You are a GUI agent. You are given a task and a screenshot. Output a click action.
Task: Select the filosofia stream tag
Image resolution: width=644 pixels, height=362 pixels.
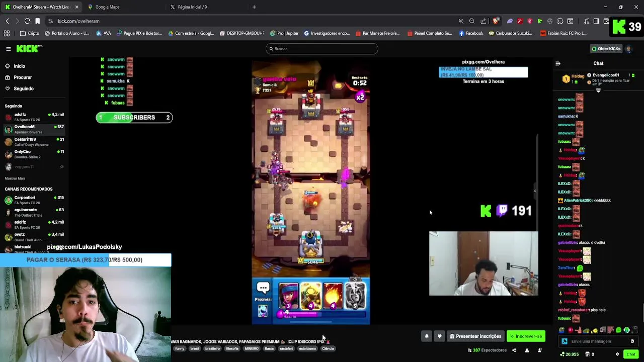coord(232,348)
